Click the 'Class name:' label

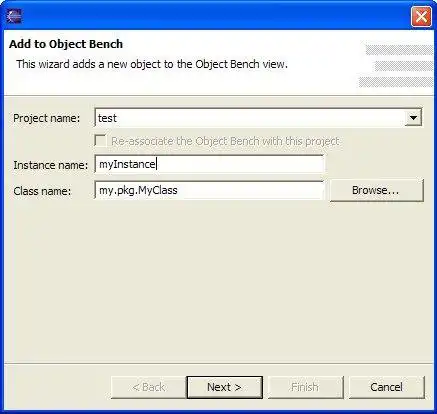pos(42,191)
